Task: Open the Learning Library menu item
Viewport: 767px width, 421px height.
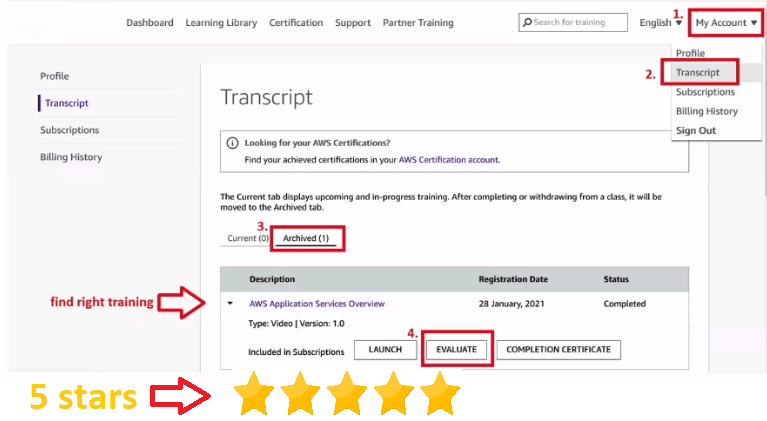Action: pos(221,22)
